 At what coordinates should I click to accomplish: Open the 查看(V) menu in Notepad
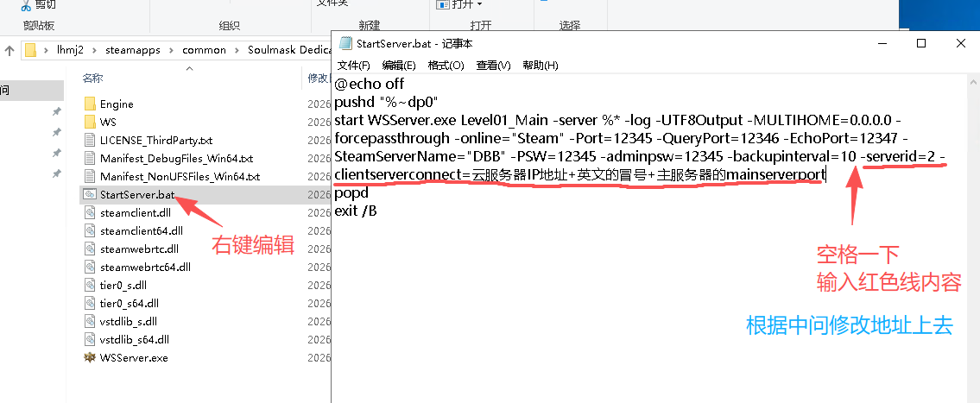coord(493,65)
